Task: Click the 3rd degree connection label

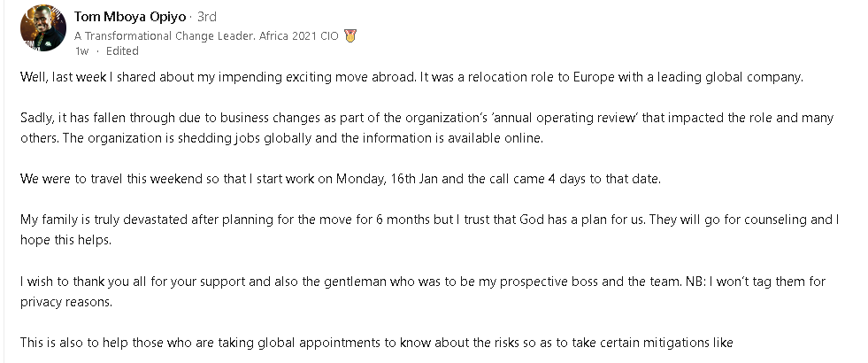Action: coord(207,17)
